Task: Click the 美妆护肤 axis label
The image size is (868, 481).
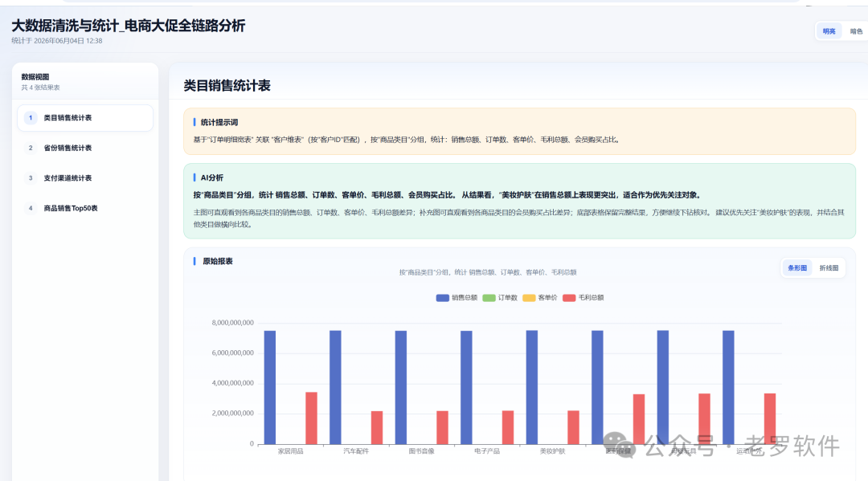Action: tap(552, 451)
